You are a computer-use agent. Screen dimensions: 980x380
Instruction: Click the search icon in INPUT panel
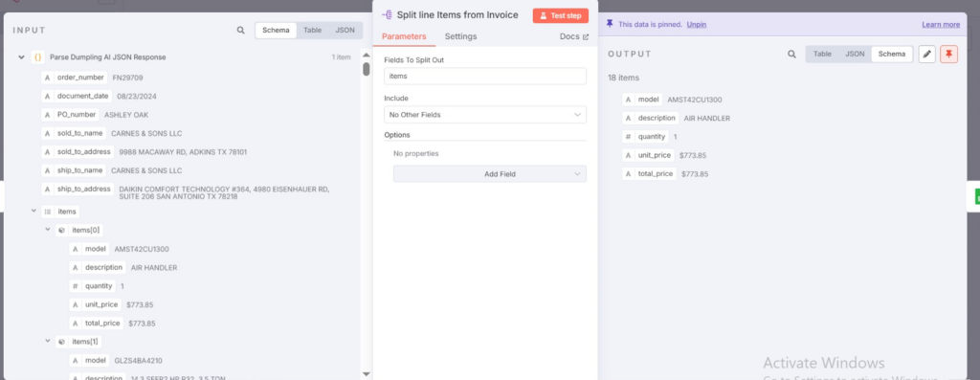point(240,30)
